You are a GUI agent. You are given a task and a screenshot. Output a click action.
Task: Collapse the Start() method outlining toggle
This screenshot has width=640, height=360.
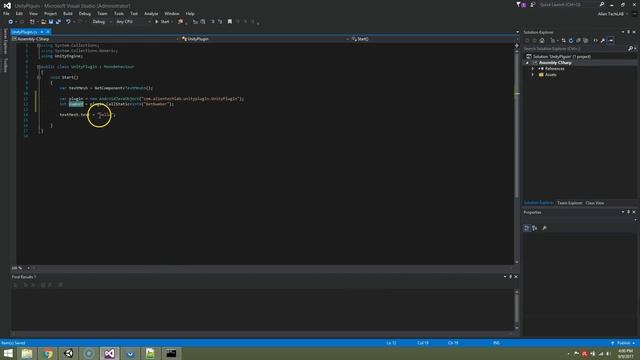point(39,77)
